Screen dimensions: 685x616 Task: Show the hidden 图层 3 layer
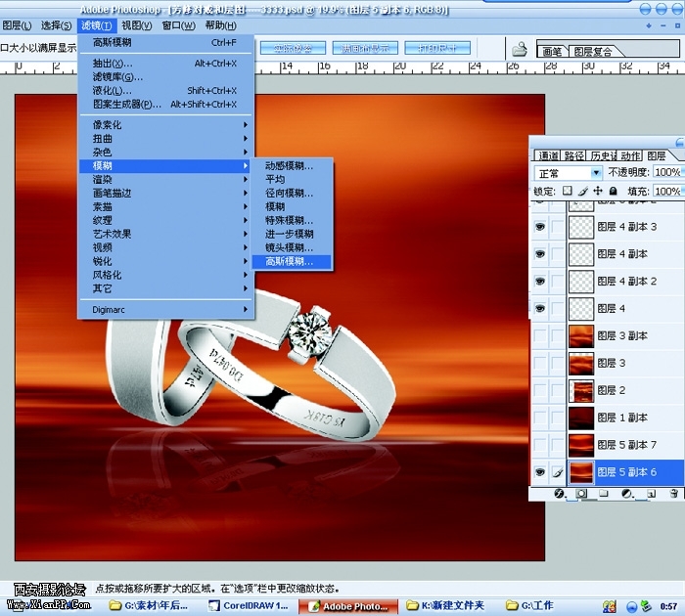(x=539, y=364)
